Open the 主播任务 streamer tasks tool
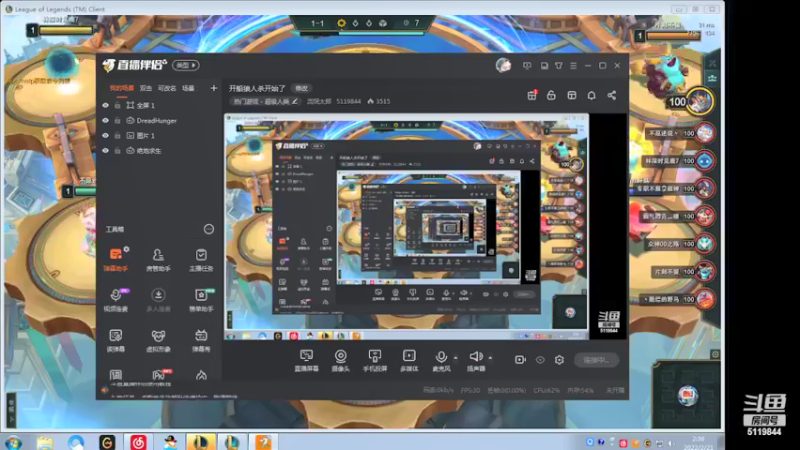 [x=201, y=259]
